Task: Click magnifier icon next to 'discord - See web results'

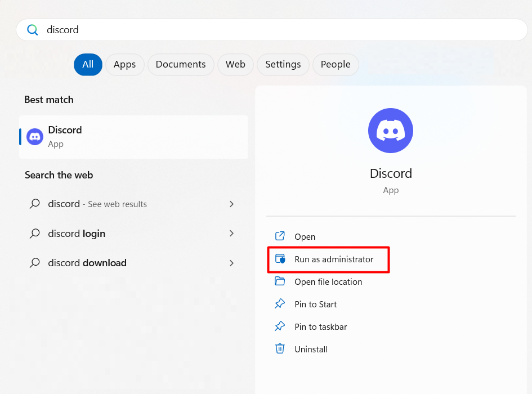Action: coord(35,204)
